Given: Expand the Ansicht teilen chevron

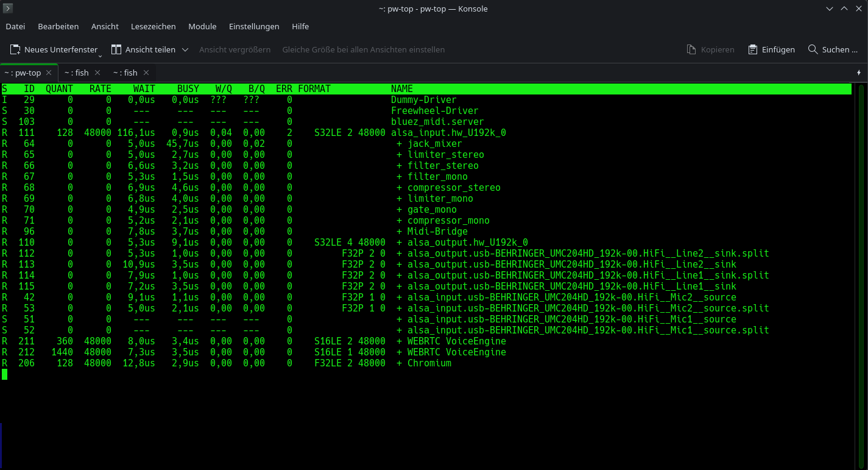Looking at the screenshot, I should (185, 49).
